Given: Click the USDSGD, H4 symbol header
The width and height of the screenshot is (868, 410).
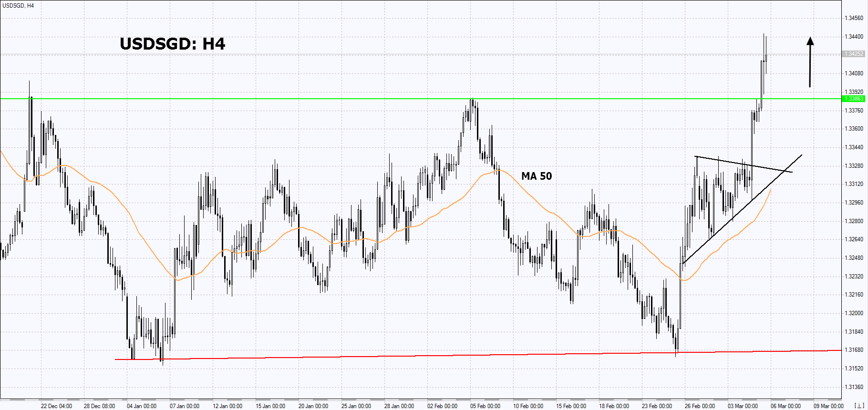Looking at the screenshot, I should click(x=18, y=6).
